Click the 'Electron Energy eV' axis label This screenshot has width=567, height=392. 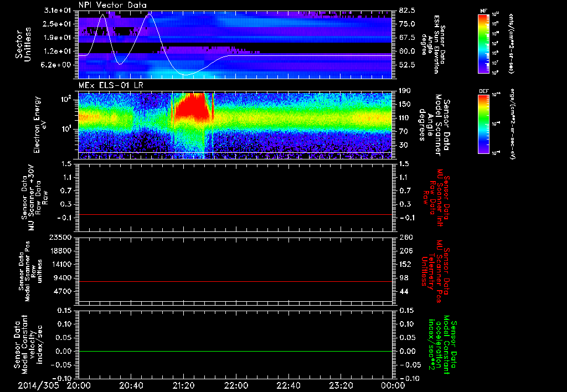[40, 125]
